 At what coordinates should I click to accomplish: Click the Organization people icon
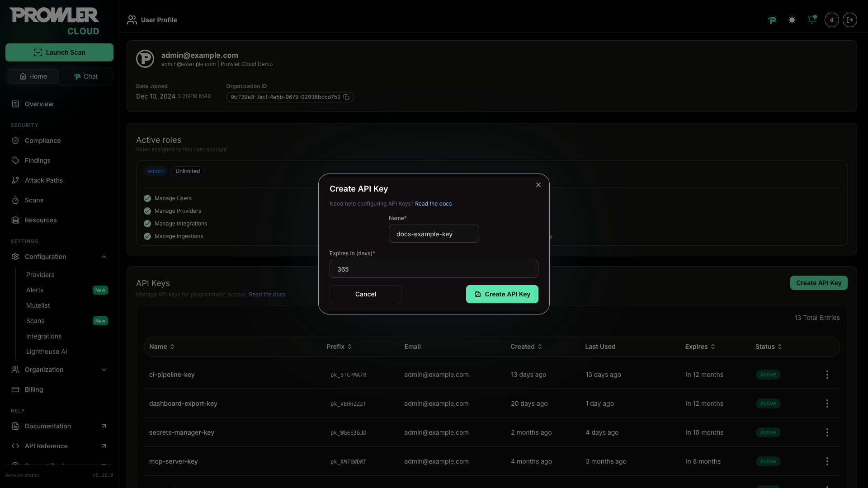15,370
